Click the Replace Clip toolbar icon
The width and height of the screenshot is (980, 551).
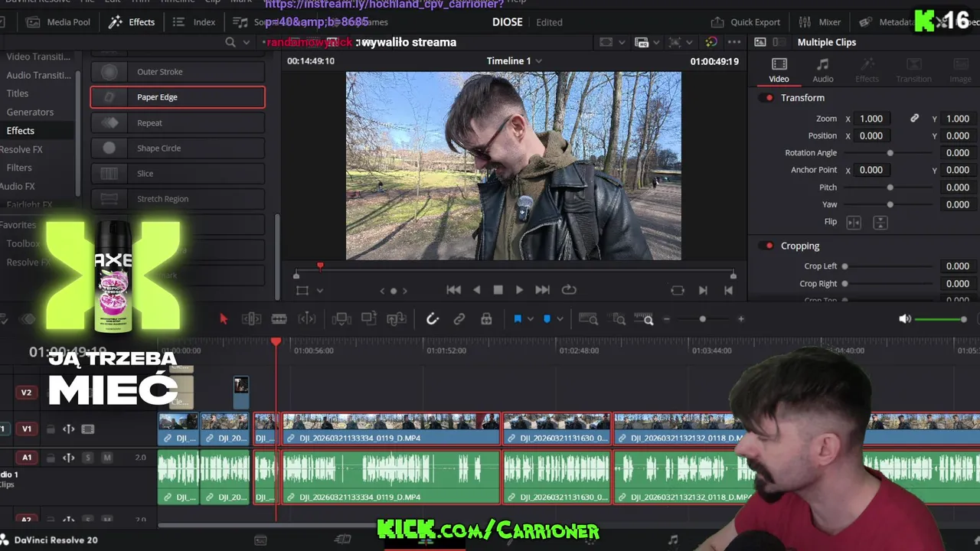pyautogui.click(x=397, y=319)
